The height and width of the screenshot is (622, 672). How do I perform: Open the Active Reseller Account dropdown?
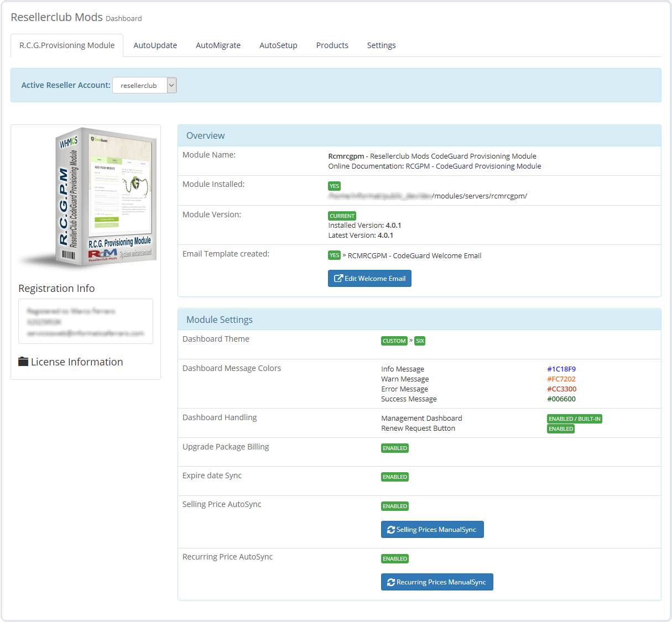point(144,85)
